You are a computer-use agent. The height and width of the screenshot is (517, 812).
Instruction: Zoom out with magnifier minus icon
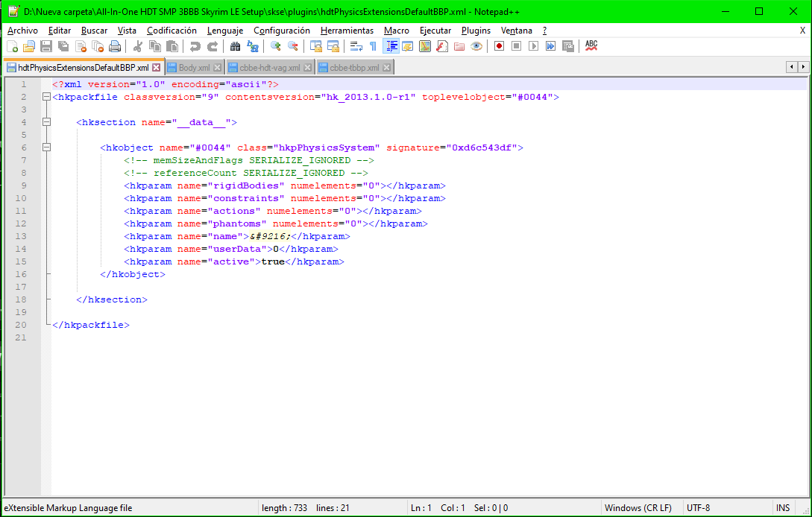292,47
